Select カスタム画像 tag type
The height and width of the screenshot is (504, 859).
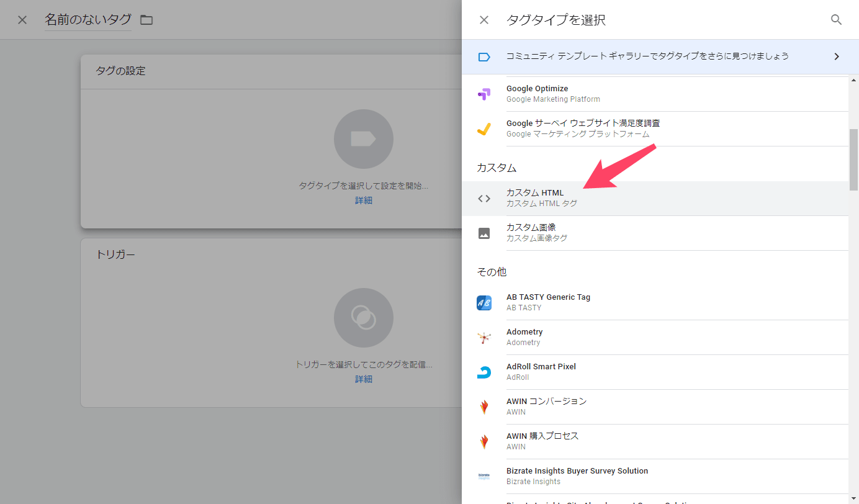[x=655, y=233]
